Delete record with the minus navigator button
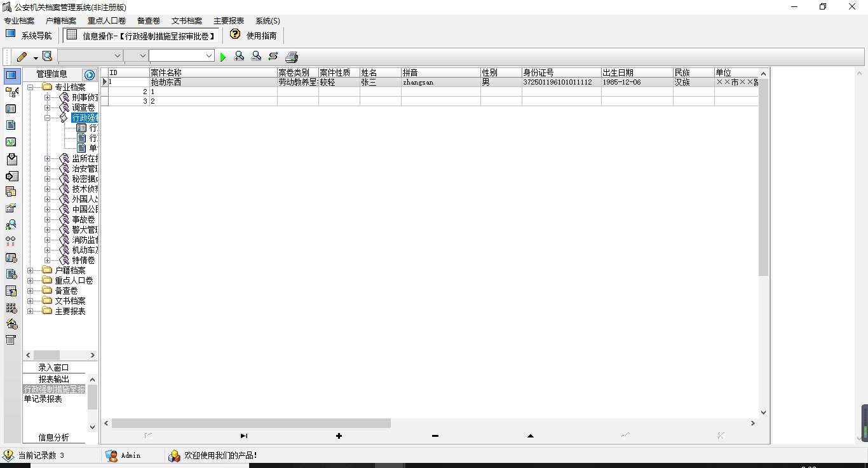 (435, 436)
